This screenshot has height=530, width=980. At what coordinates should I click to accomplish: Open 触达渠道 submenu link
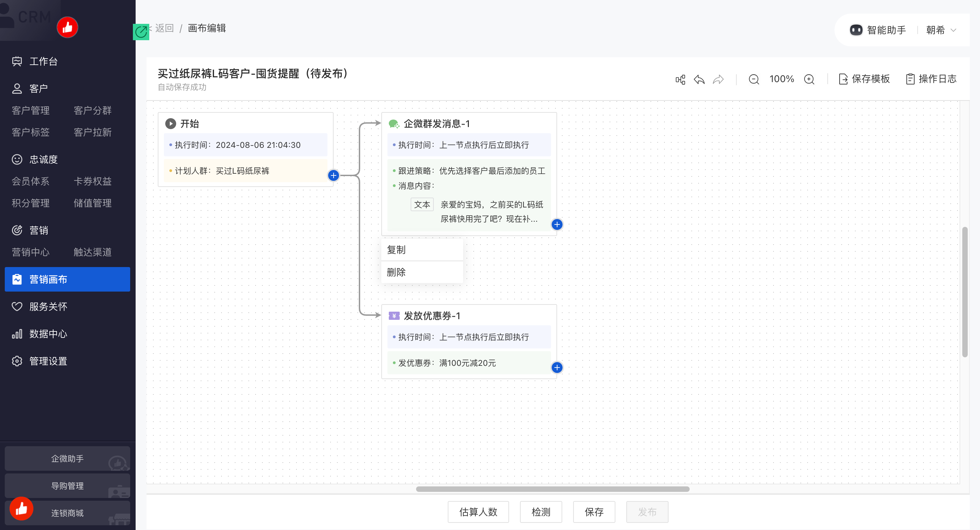click(92, 252)
